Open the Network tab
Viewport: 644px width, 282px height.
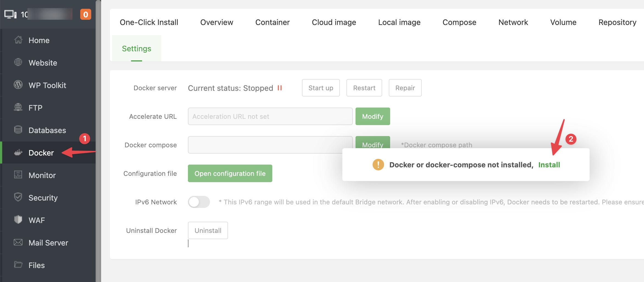(x=513, y=22)
